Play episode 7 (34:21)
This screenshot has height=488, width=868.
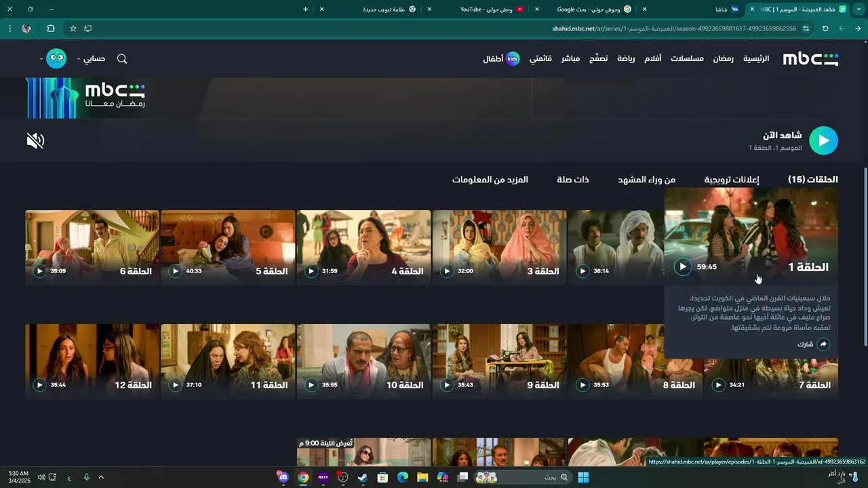coord(718,385)
